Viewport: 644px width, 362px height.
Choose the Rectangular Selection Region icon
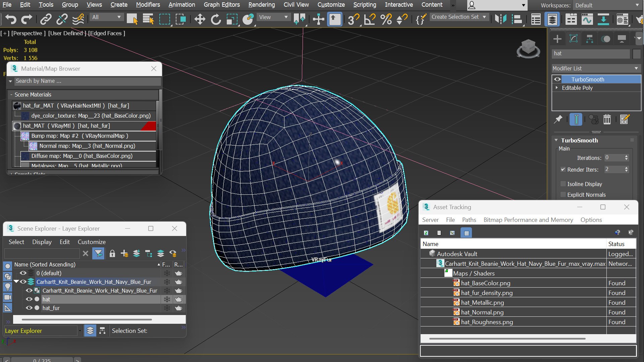point(164,19)
